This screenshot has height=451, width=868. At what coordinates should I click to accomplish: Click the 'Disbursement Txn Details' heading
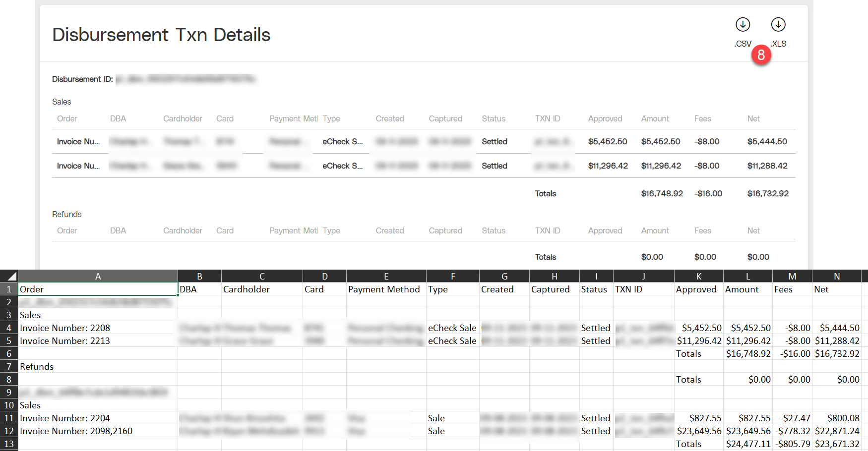click(161, 35)
